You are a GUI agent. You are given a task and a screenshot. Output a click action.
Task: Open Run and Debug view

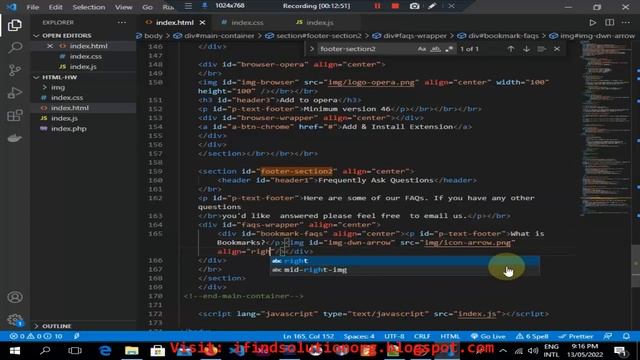[x=15, y=93]
